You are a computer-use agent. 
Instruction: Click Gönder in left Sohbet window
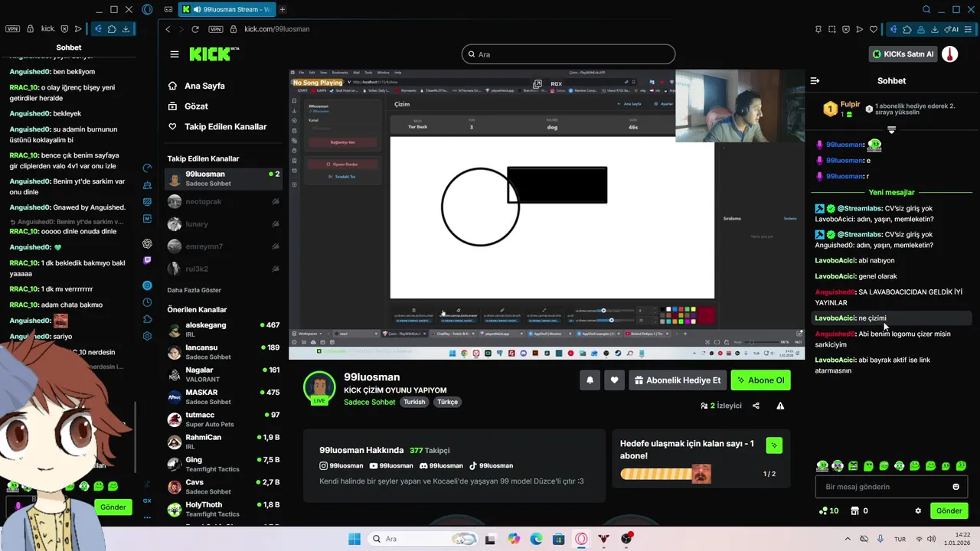click(113, 507)
